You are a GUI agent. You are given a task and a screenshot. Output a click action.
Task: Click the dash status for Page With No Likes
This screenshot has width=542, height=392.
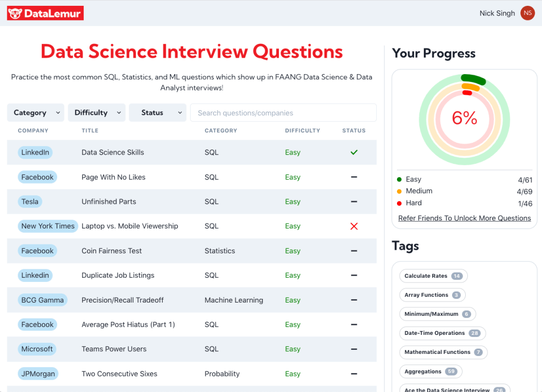[x=354, y=177]
